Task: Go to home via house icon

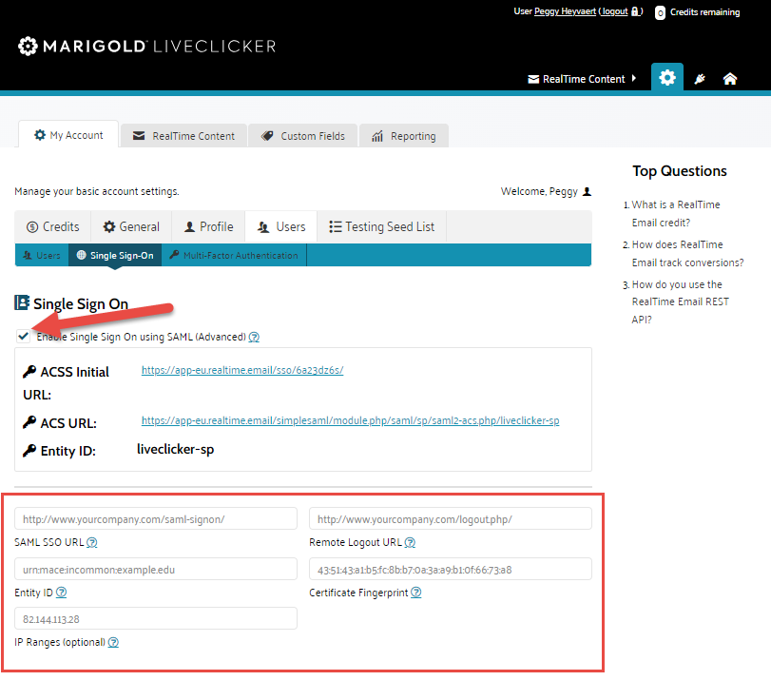Action: click(x=730, y=79)
